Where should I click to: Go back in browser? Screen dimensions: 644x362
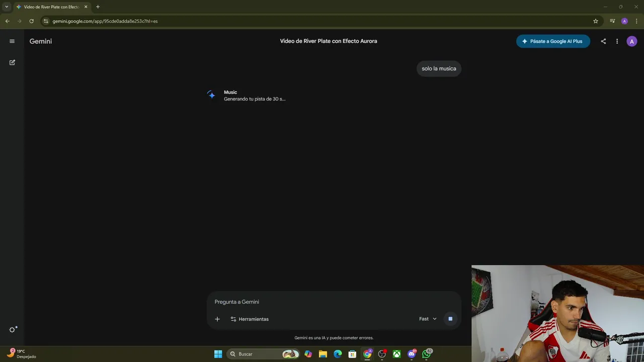coord(7,21)
